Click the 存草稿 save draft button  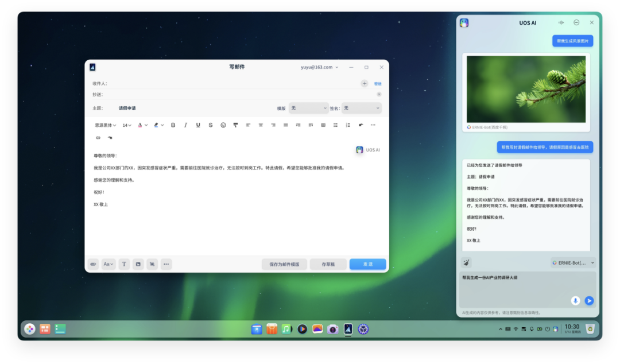pos(328,264)
